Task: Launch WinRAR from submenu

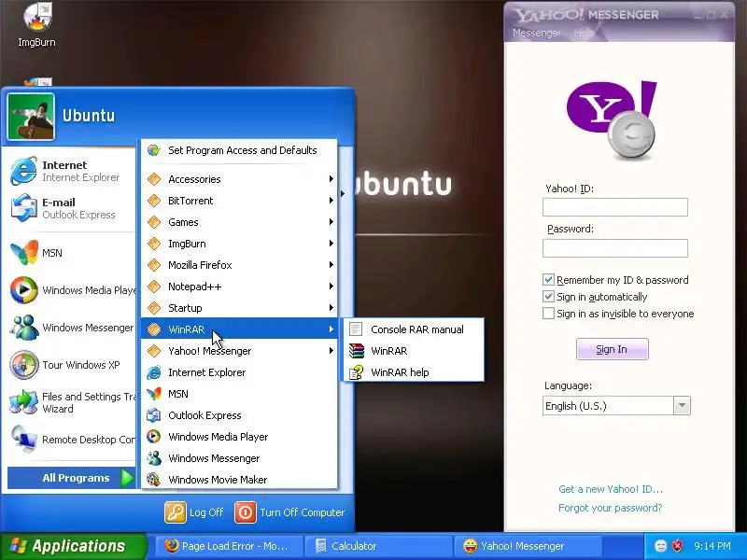Action: point(414,351)
